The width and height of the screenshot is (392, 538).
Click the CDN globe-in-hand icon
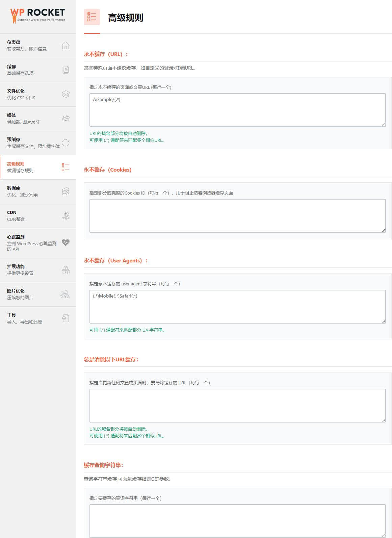pyautogui.click(x=66, y=216)
